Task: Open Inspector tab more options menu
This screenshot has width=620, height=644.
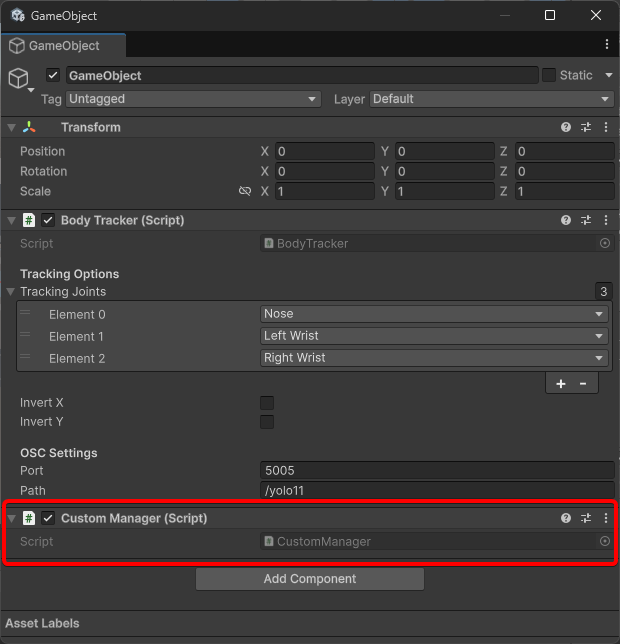Action: tap(607, 45)
